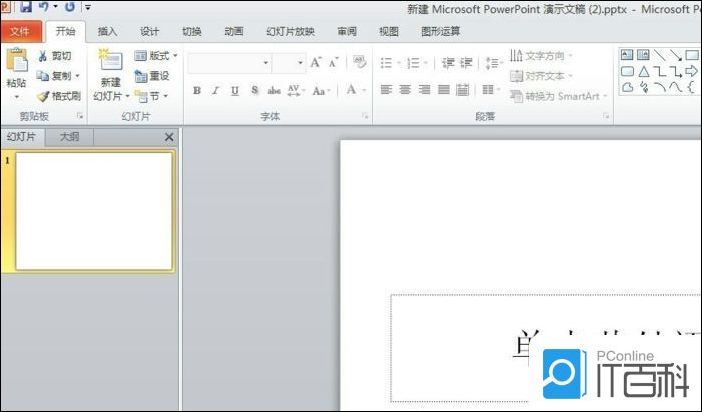This screenshot has width=702, height=412.
Task: Open the font size dropdown
Action: (300, 63)
